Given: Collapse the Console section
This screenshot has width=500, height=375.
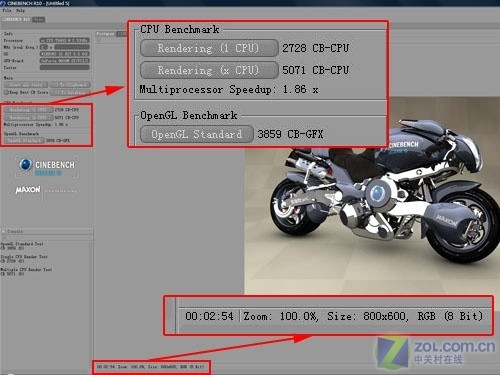Looking at the screenshot, I should [4, 231].
